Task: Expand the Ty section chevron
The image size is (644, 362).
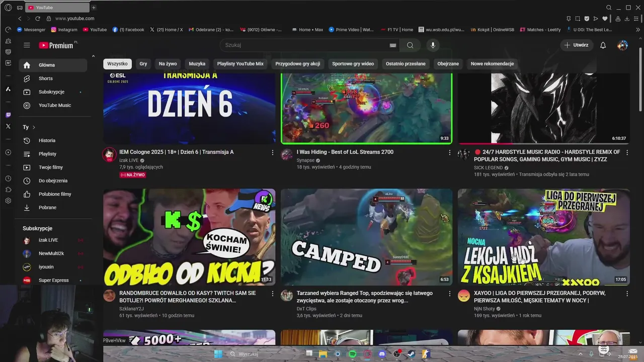Action: tap(34, 127)
